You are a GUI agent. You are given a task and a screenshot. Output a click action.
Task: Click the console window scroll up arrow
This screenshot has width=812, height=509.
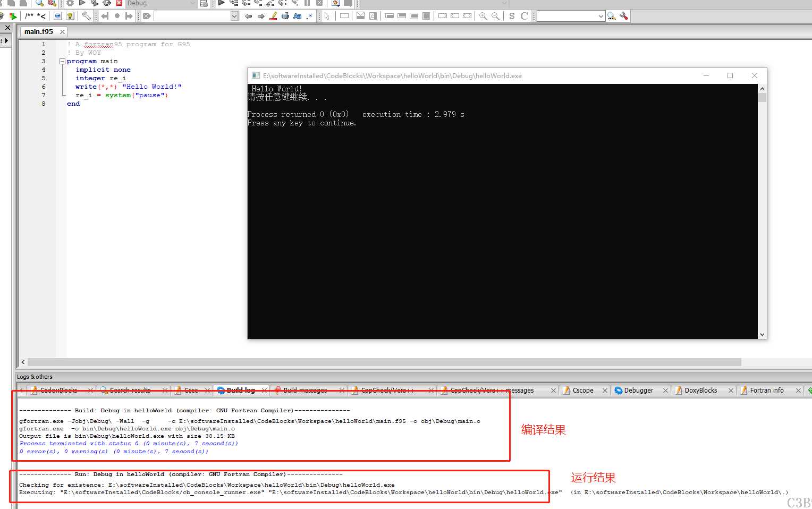762,89
